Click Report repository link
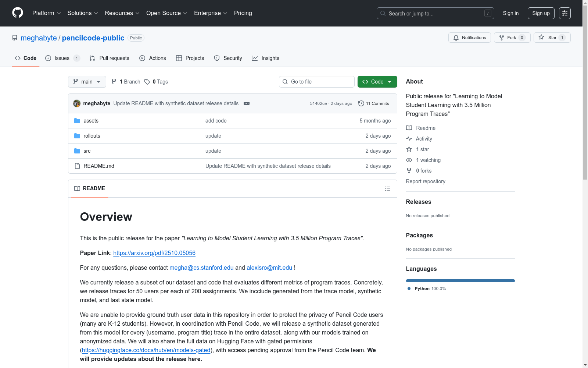Image resolution: width=588 pixels, height=368 pixels. pyautogui.click(x=426, y=181)
